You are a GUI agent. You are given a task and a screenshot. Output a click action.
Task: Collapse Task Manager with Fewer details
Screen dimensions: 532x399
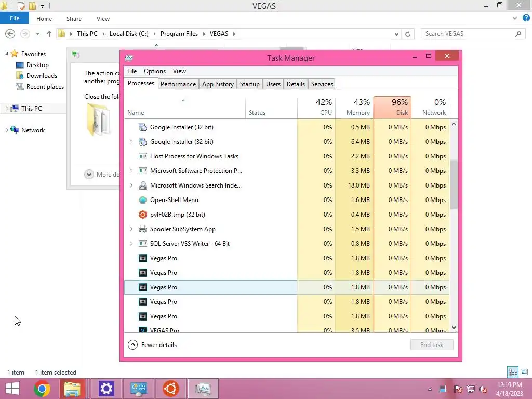pos(152,345)
